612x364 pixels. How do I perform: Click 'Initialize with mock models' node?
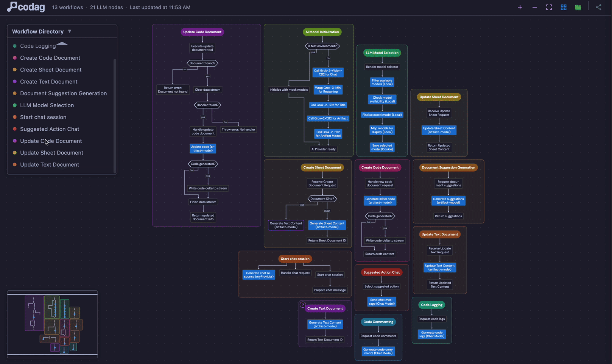click(x=289, y=90)
